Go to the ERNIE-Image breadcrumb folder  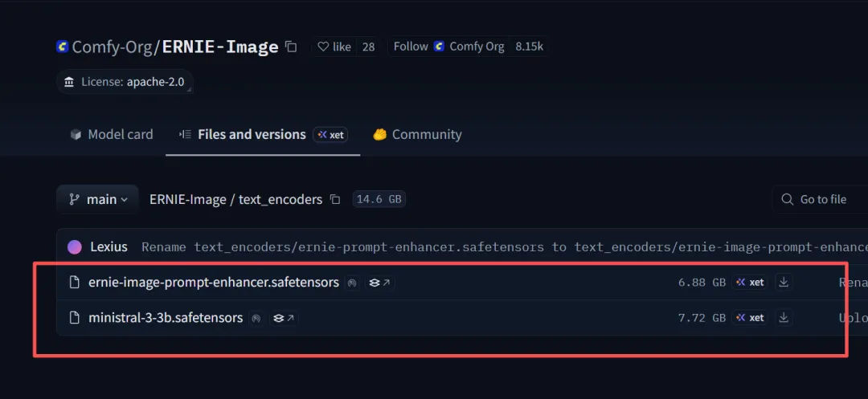(x=187, y=199)
